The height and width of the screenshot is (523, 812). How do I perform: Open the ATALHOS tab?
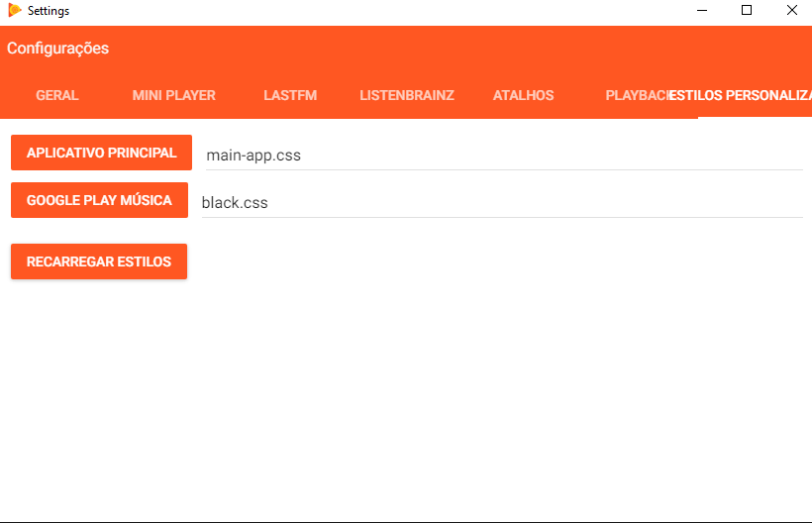click(523, 95)
